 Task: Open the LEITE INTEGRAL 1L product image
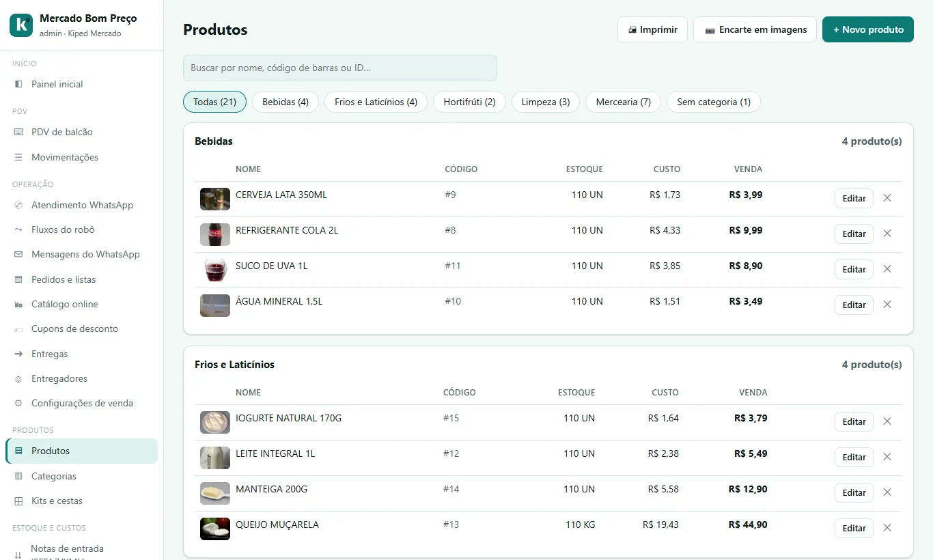[x=215, y=458]
